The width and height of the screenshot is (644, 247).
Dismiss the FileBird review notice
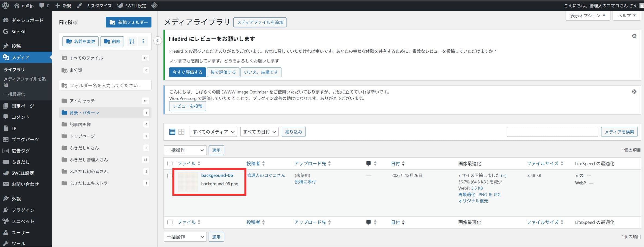tap(634, 36)
